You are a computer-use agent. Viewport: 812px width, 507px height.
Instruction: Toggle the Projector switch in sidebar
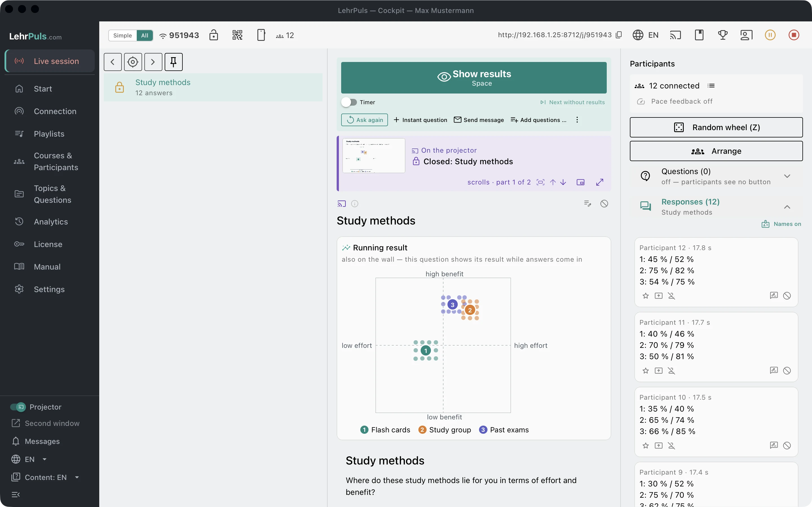tap(18, 407)
